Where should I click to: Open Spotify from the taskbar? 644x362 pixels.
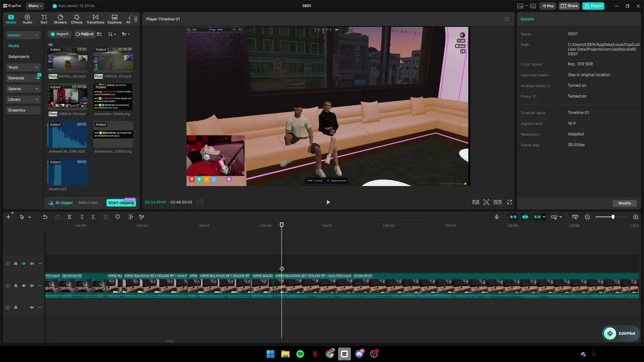[x=300, y=354]
